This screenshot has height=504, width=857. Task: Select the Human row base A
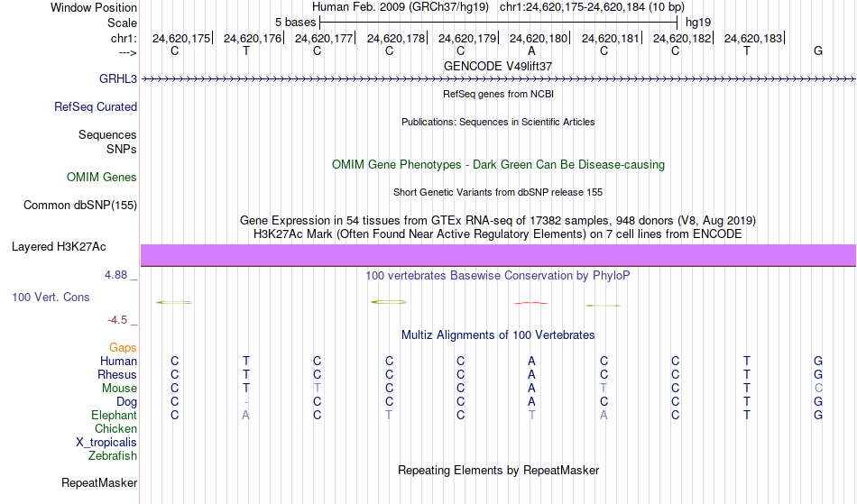531,361
